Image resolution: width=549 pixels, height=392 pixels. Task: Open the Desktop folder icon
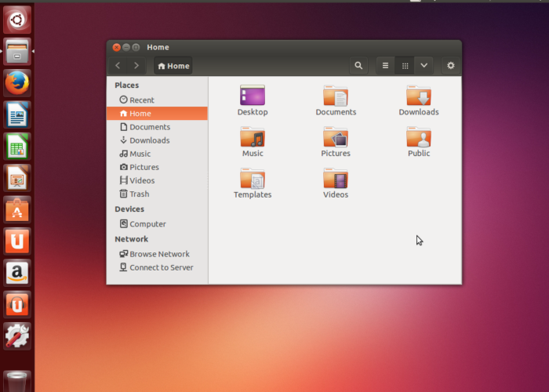tap(253, 96)
